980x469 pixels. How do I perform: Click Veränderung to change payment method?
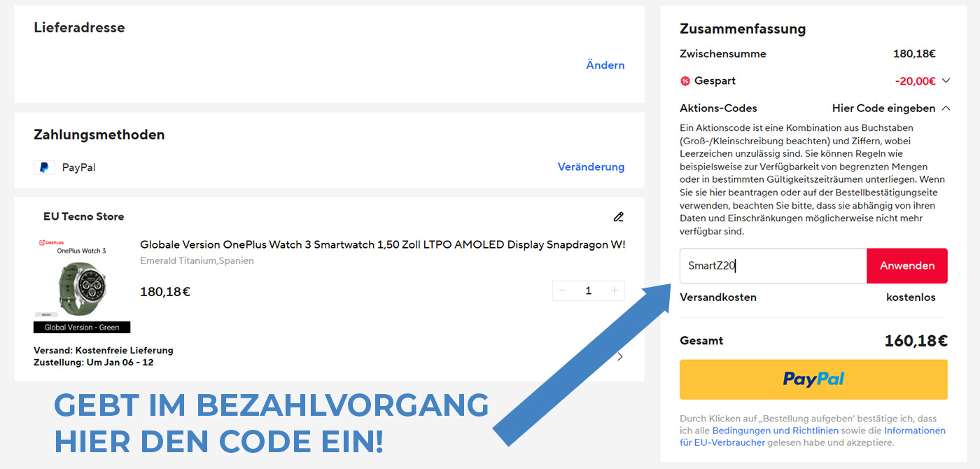(x=591, y=167)
